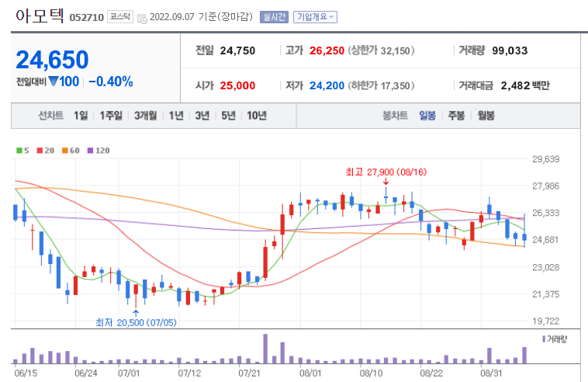Click the 봉차트 section label
588x382 pixels.
(395, 116)
